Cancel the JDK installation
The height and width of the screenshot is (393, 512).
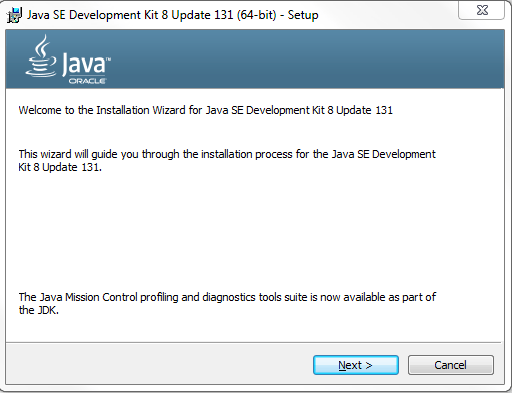451,365
